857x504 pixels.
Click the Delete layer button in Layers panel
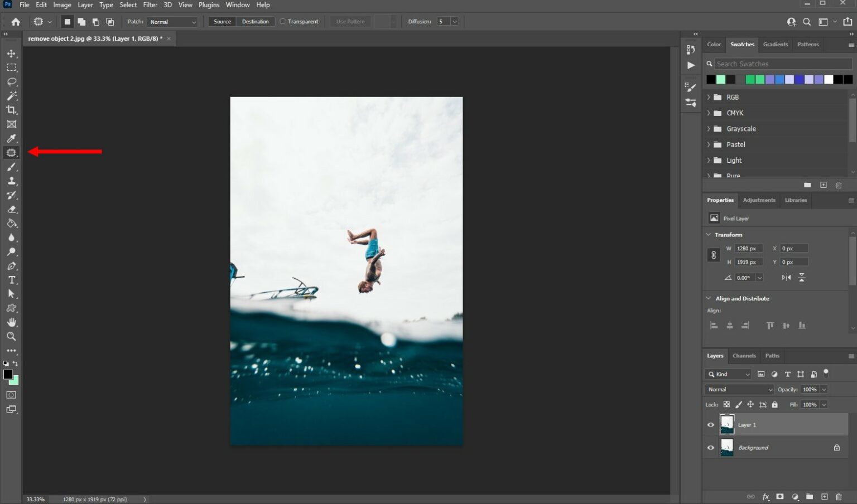pos(839,496)
